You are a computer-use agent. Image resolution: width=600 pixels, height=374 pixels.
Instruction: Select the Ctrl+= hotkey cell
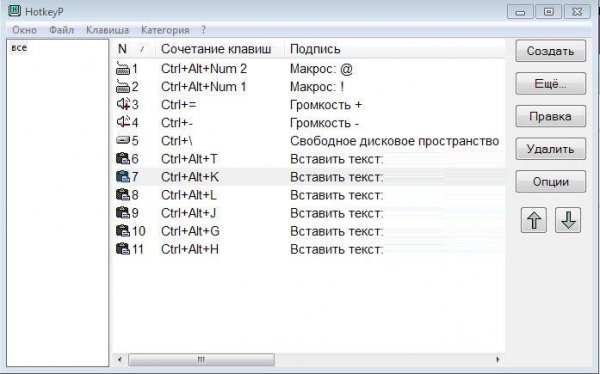coord(178,105)
